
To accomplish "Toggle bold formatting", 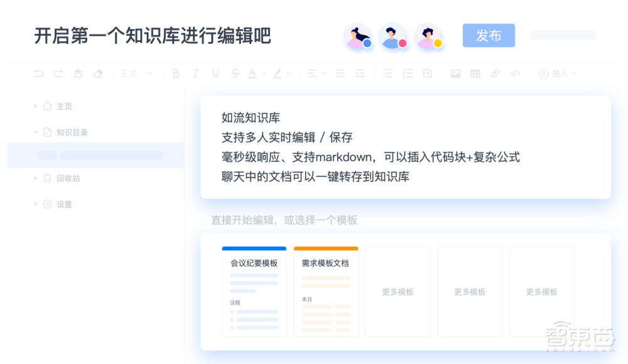I will pos(176,73).
